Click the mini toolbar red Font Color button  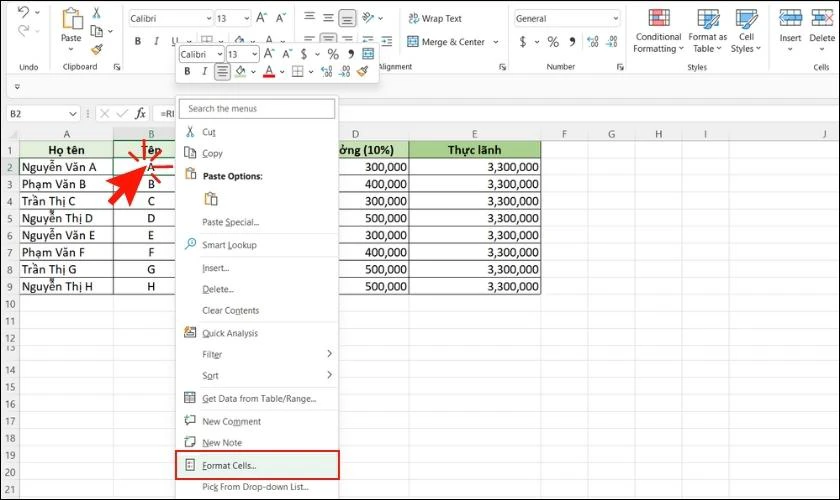pos(268,71)
